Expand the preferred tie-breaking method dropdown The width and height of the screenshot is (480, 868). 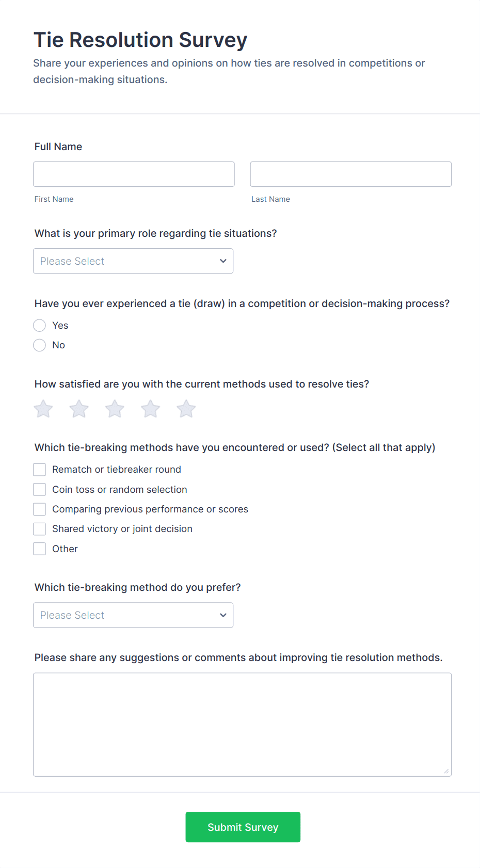tap(133, 615)
